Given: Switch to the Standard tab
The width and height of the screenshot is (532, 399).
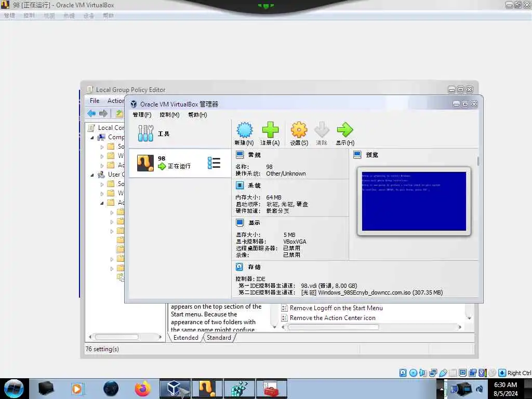Looking at the screenshot, I should click(219, 338).
